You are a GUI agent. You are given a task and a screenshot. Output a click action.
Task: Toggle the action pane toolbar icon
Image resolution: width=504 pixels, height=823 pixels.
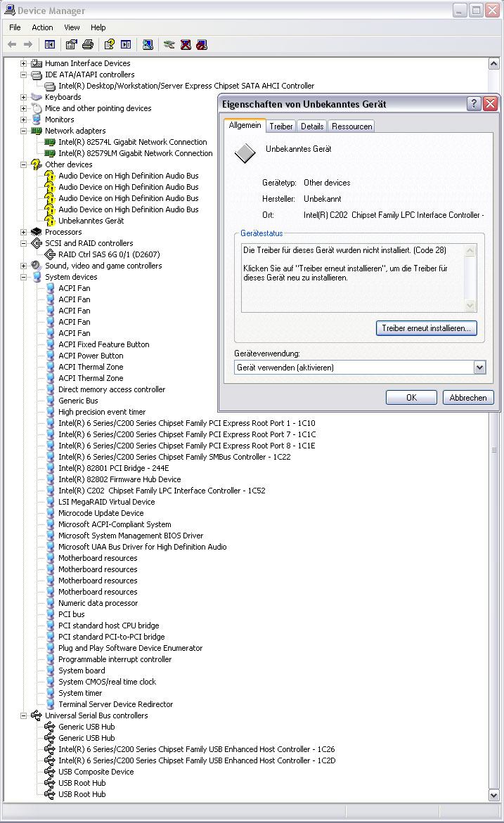[126, 44]
